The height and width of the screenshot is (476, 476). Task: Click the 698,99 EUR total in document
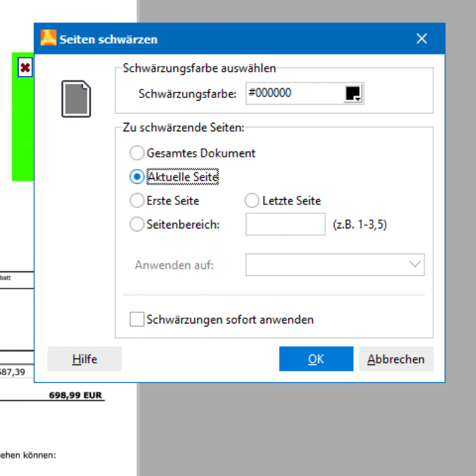click(x=75, y=395)
